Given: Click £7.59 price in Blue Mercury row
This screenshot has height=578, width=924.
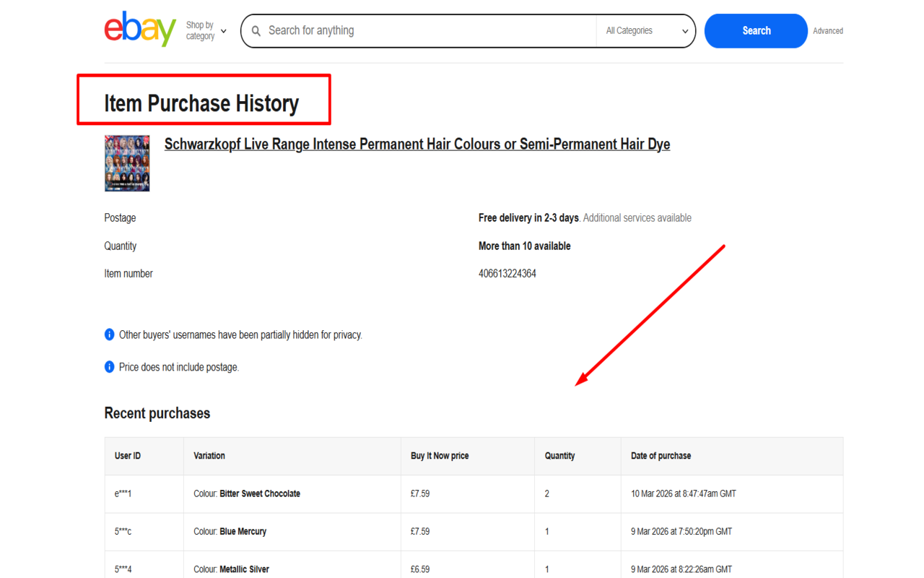Looking at the screenshot, I should [x=420, y=532].
